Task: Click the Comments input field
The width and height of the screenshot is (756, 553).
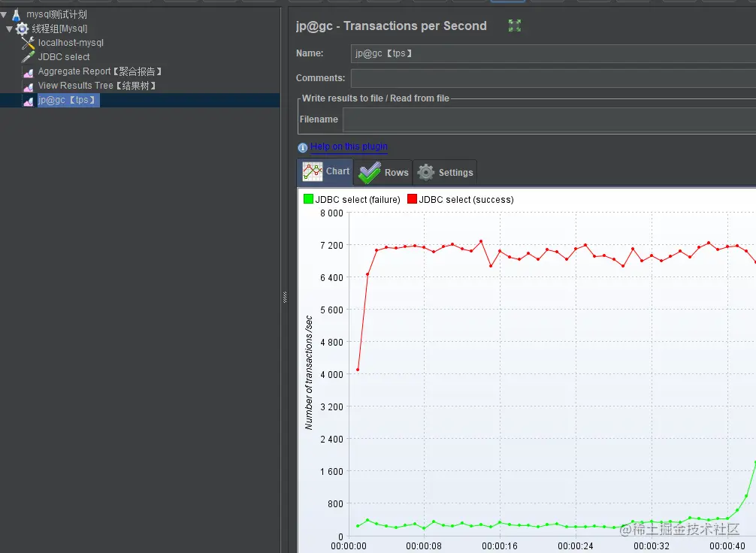Action: coord(554,78)
